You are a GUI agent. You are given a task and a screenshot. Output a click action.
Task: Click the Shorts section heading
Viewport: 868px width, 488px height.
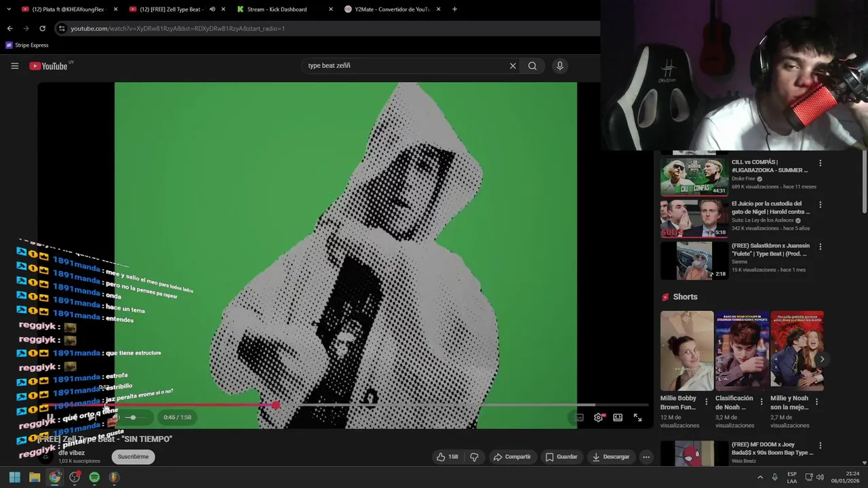[x=685, y=297]
